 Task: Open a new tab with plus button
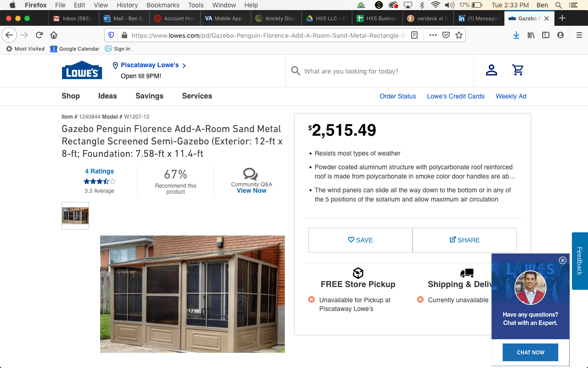click(x=562, y=18)
